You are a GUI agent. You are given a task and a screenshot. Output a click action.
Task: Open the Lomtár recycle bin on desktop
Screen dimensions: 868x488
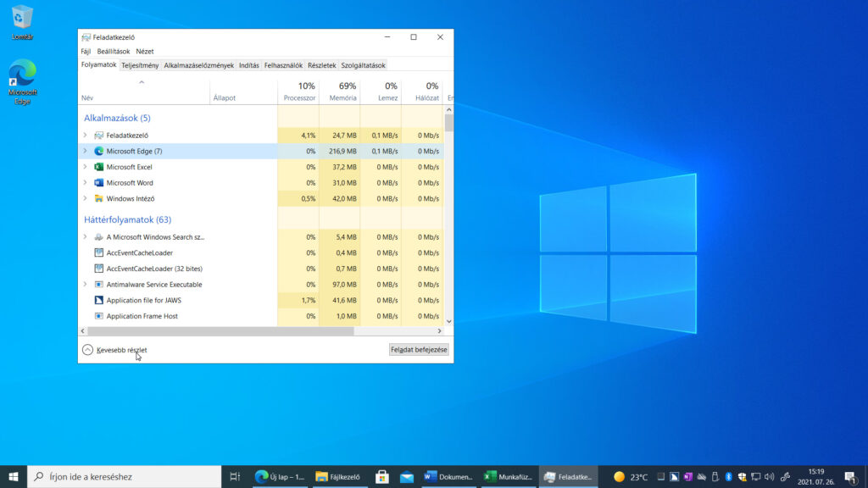point(22,22)
